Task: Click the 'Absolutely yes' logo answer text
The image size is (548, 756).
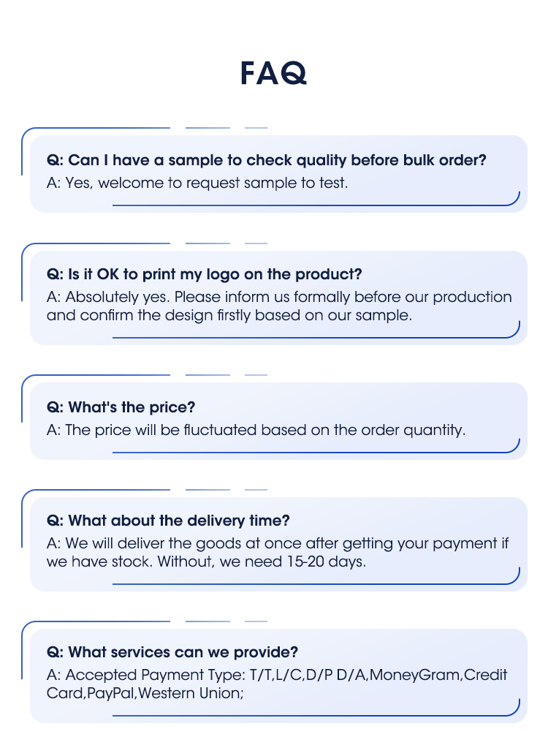Action: 279,298
